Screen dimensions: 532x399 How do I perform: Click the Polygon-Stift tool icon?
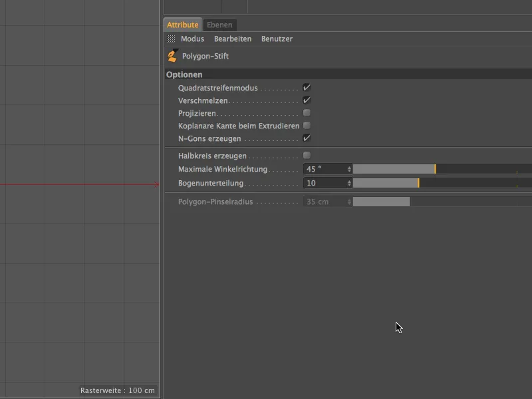[172, 57]
